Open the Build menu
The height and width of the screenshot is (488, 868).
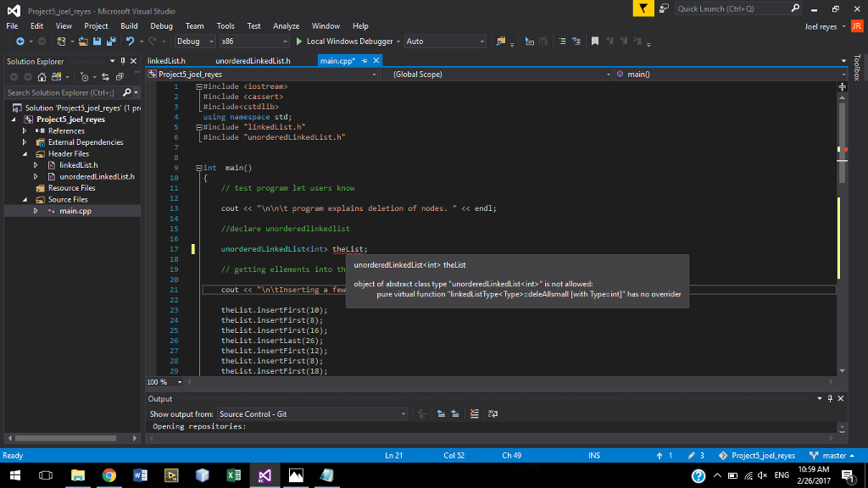click(129, 26)
